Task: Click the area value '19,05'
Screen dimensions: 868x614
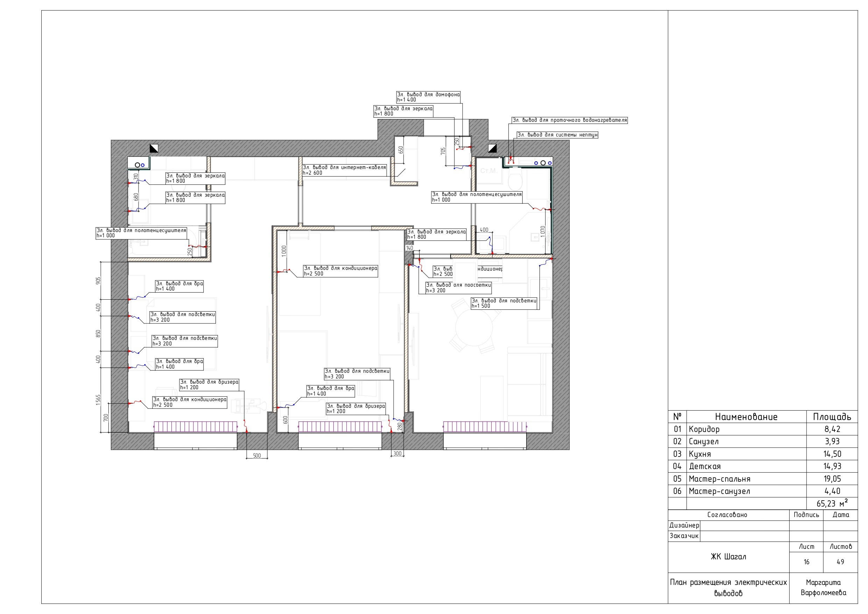Action: 832,479
